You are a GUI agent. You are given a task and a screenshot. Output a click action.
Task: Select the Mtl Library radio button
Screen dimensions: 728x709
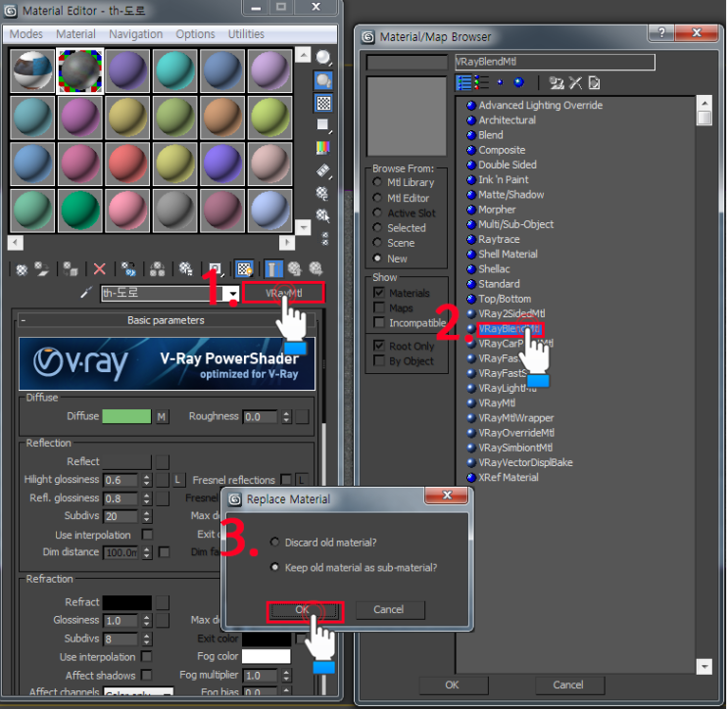(377, 182)
